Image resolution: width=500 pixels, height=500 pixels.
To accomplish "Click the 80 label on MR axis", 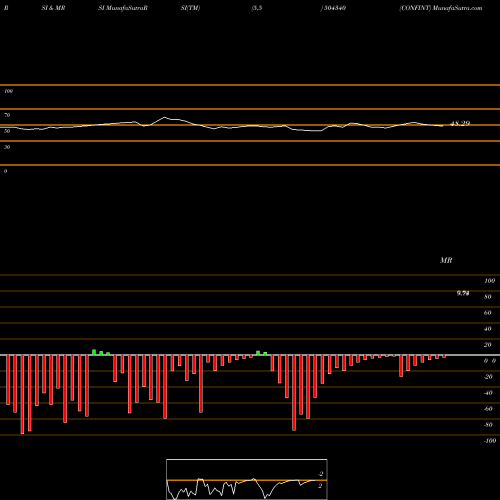I will 488,297.
